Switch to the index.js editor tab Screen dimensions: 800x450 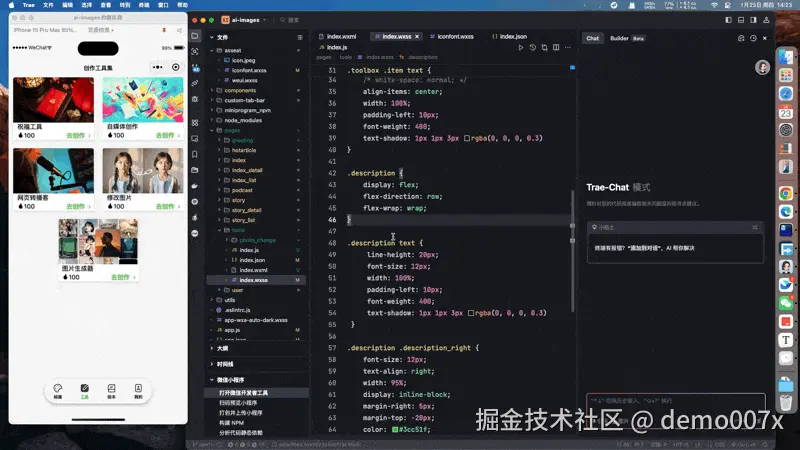coord(333,47)
